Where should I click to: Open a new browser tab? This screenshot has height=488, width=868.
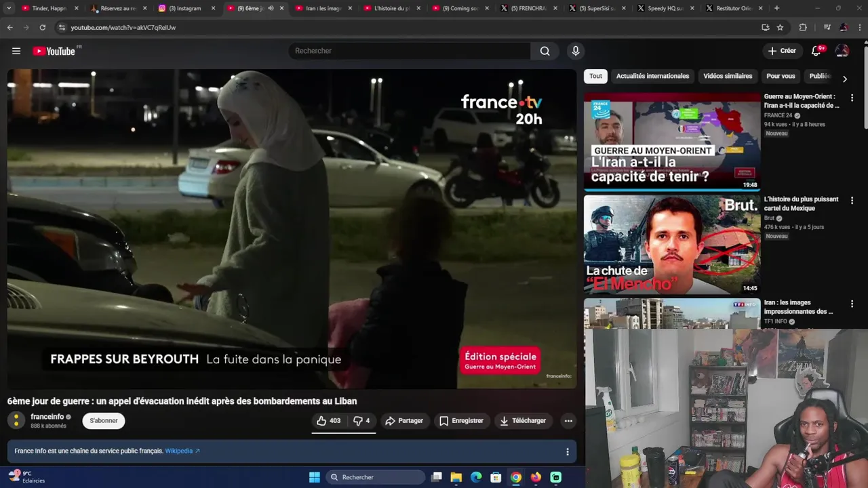(x=776, y=8)
